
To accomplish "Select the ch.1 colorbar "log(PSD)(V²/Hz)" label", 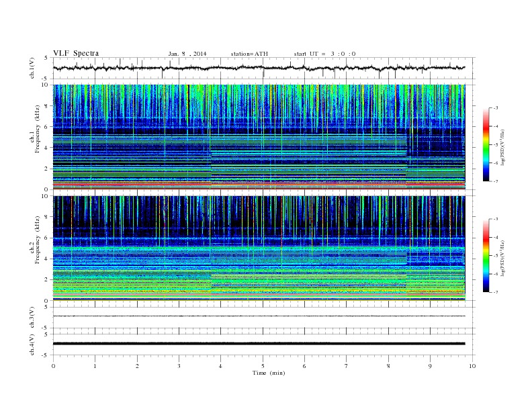I will click(502, 147).
